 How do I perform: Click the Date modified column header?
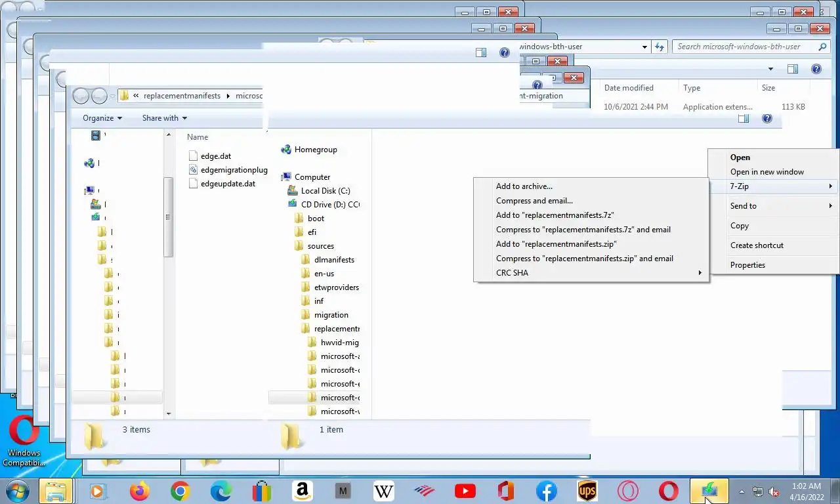click(629, 88)
